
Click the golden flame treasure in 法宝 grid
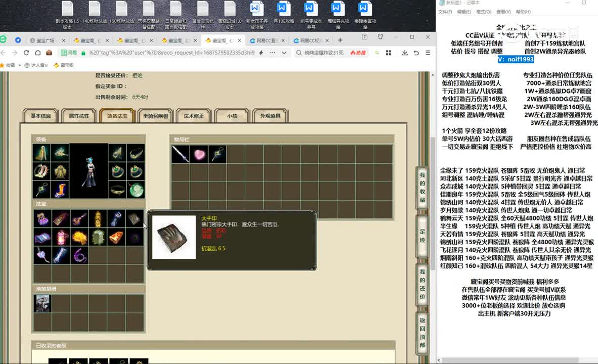[79, 237]
